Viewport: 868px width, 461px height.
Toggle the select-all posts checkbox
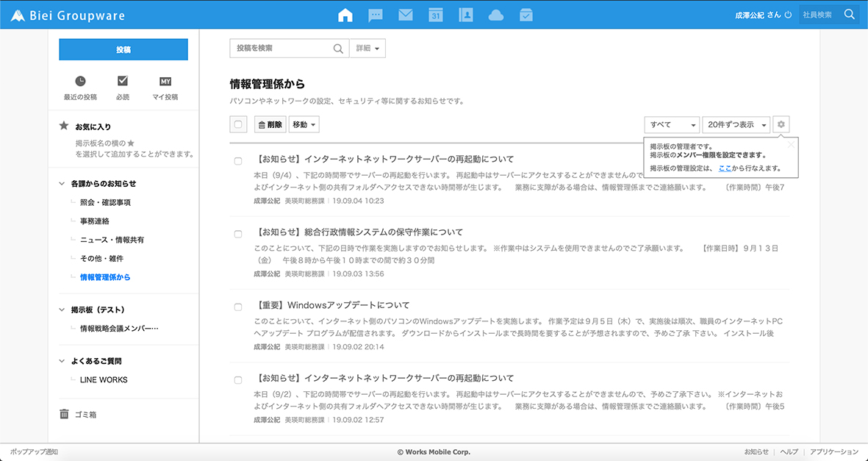pyautogui.click(x=238, y=125)
